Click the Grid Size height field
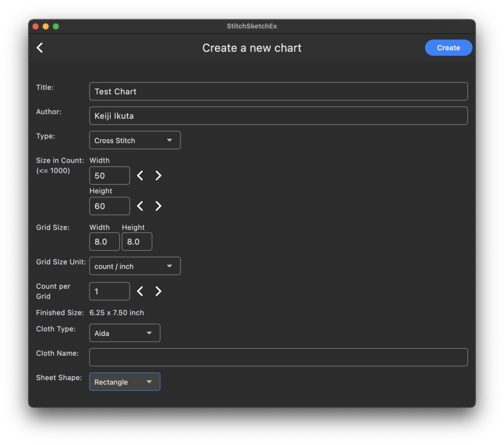This screenshot has height=445, width=504. pos(137,242)
